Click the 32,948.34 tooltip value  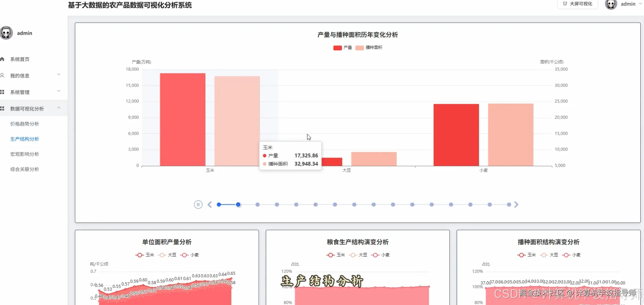[x=306, y=164]
